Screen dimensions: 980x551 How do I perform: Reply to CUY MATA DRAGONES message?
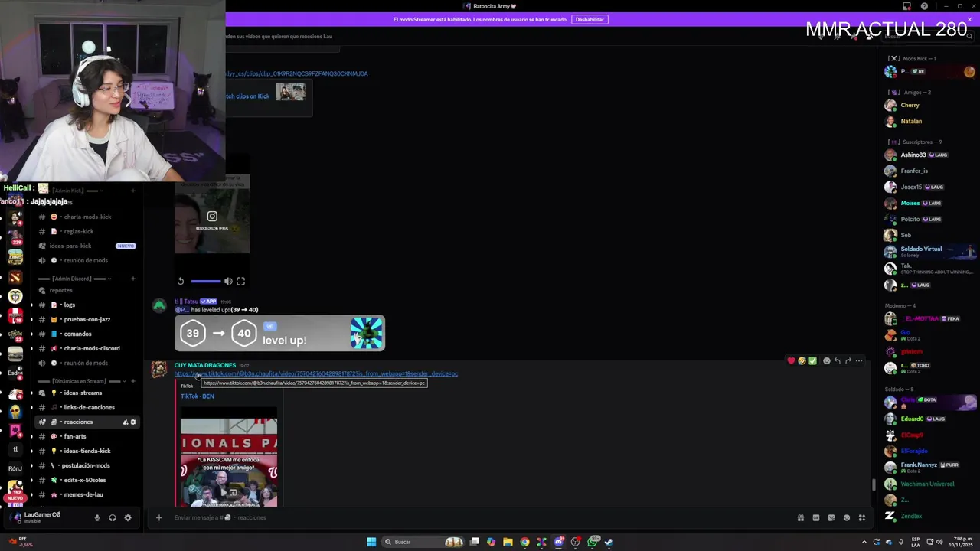pos(837,361)
